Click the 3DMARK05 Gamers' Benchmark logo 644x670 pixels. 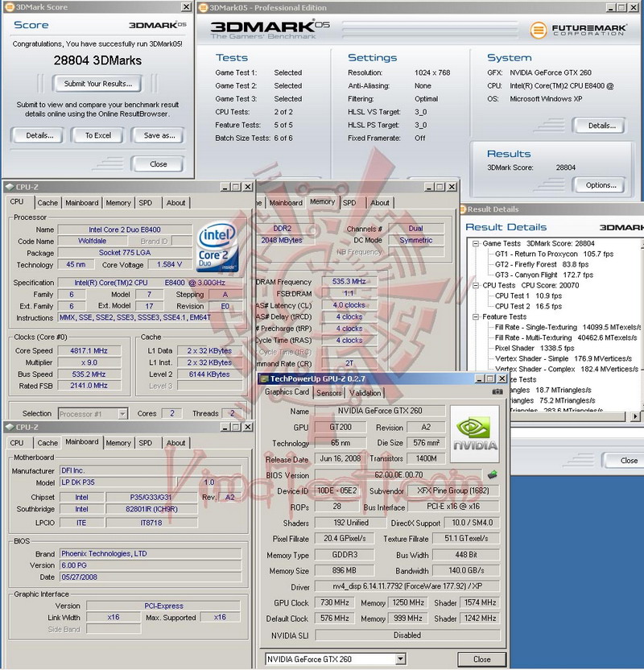pos(270,29)
